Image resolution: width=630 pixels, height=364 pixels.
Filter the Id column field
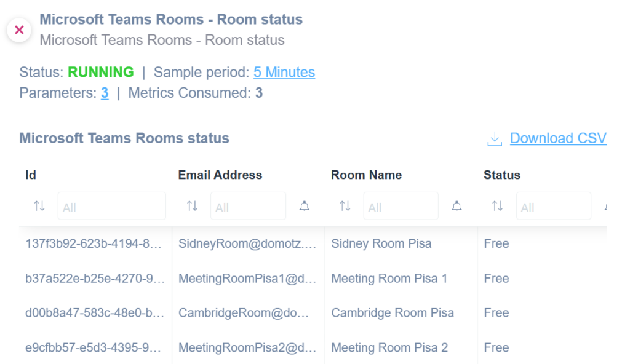tap(112, 206)
